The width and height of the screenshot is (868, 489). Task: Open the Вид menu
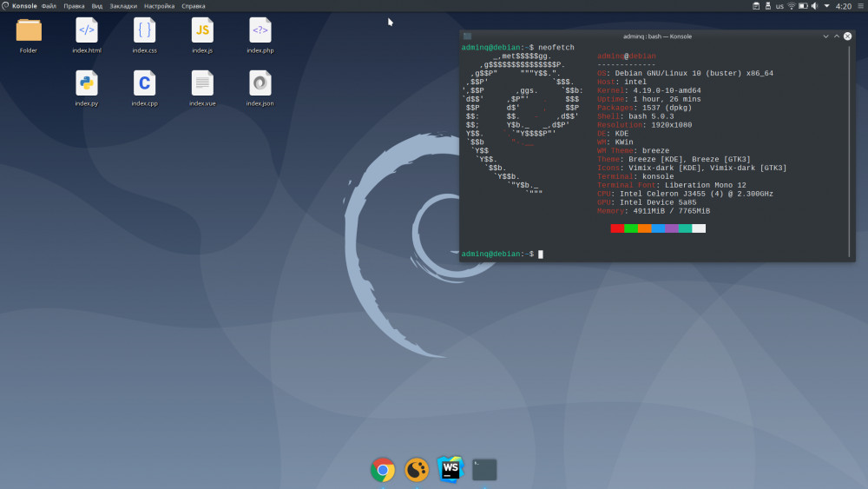pos(97,6)
